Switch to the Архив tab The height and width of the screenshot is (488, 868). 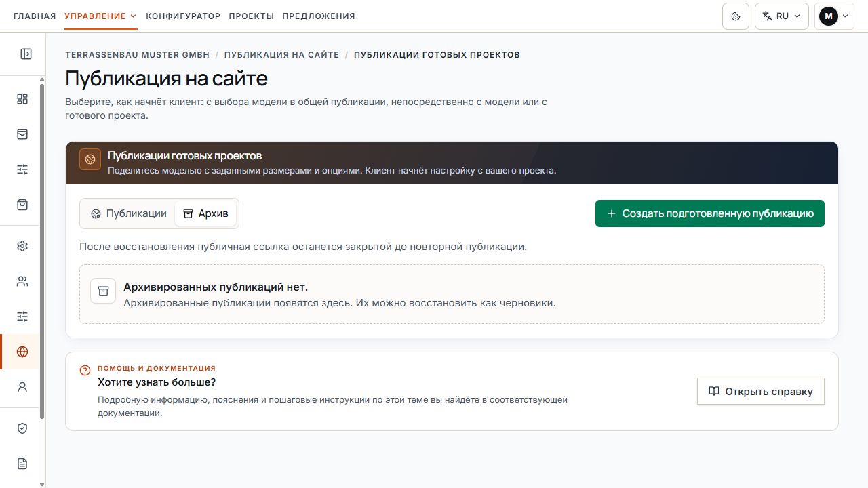tap(205, 213)
